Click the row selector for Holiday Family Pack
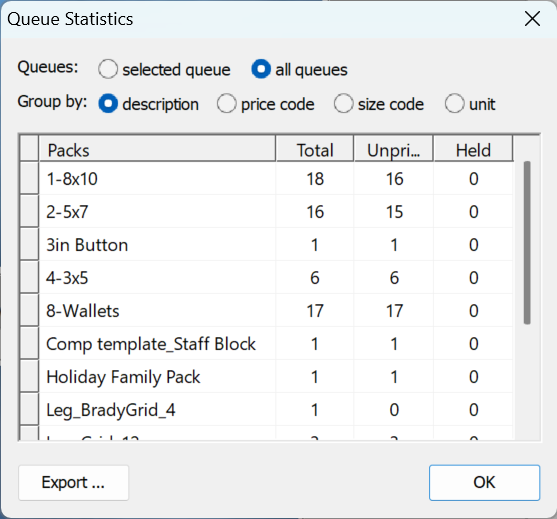Image resolution: width=557 pixels, height=519 pixels. (29, 376)
